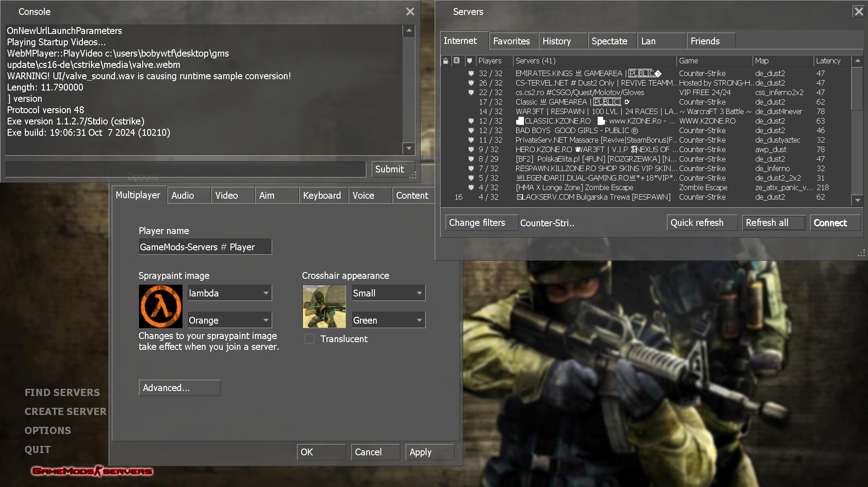Open the Friends tab
This screenshot has width=868, height=487.
711,41
